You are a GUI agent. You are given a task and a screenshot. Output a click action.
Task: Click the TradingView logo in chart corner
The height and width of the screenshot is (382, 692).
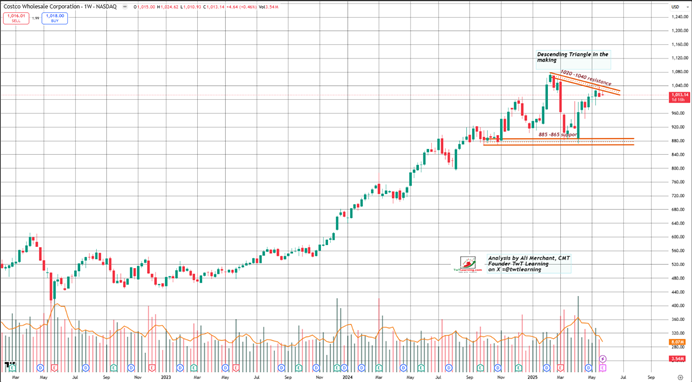coord(8,364)
